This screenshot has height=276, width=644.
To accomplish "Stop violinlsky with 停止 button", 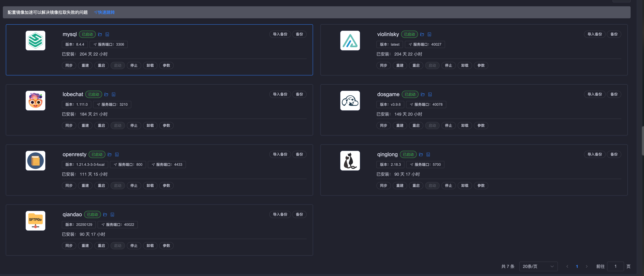I will coord(448,66).
